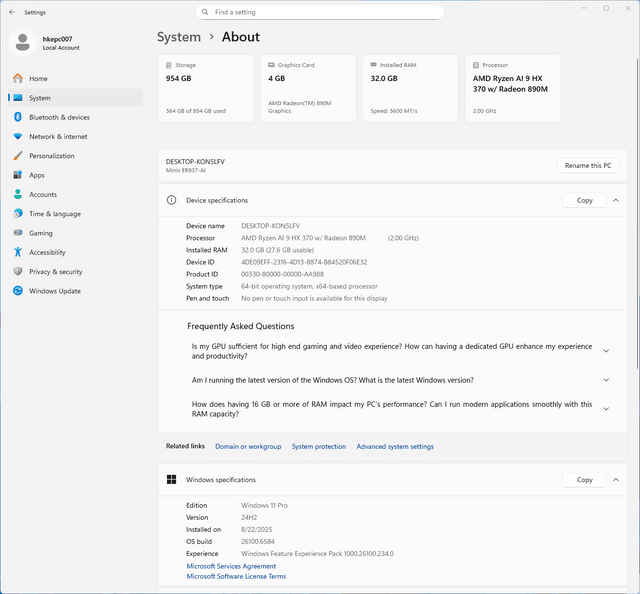Click the Graphics Card icon
The image size is (640, 594).
271,65
